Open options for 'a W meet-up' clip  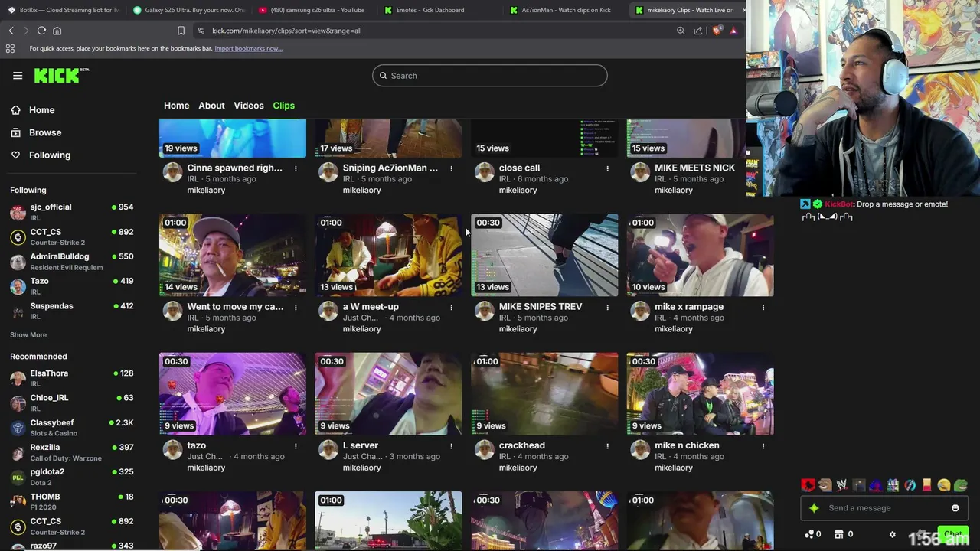(451, 307)
